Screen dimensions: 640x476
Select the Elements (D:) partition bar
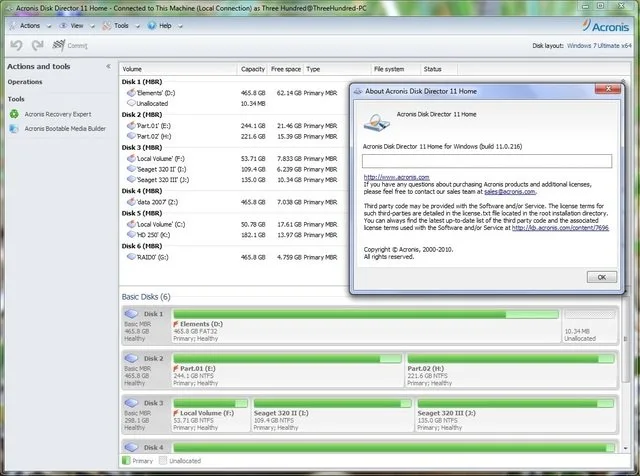click(366, 314)
